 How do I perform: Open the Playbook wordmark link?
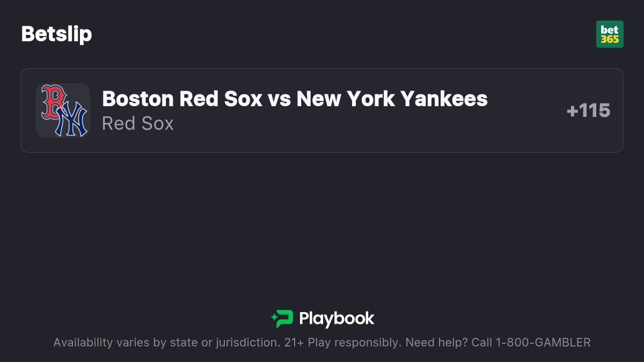(336, 319)
